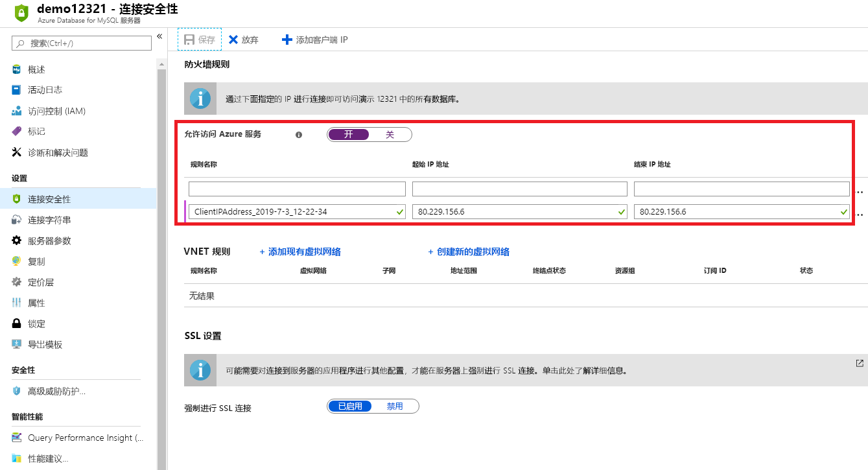Open the ellipsis menu for the empty rule row

point(860,193)
